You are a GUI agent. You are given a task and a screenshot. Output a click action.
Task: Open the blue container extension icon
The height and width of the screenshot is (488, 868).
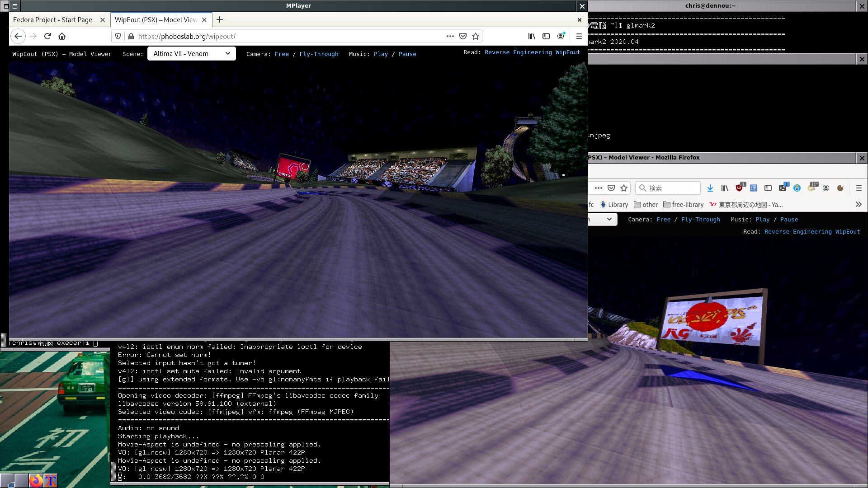coord(797,188)
